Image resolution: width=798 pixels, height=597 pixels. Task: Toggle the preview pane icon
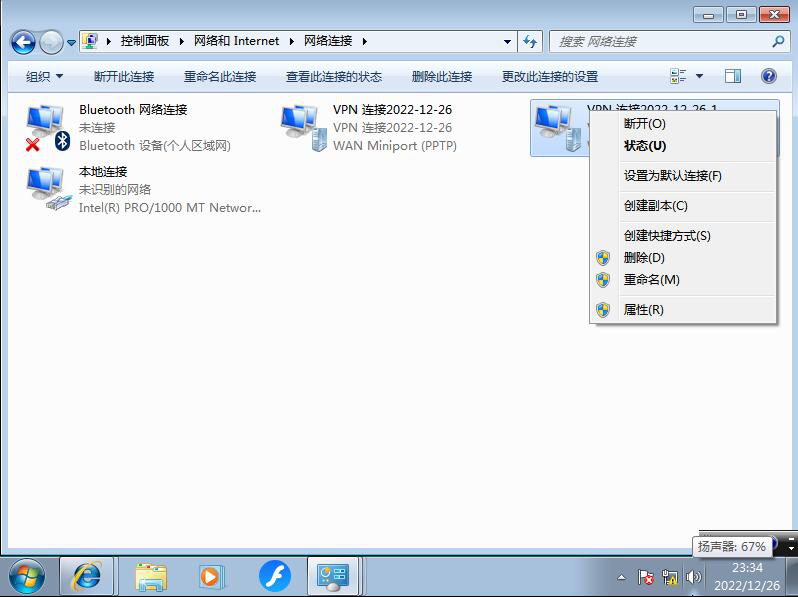coord(733,76)
